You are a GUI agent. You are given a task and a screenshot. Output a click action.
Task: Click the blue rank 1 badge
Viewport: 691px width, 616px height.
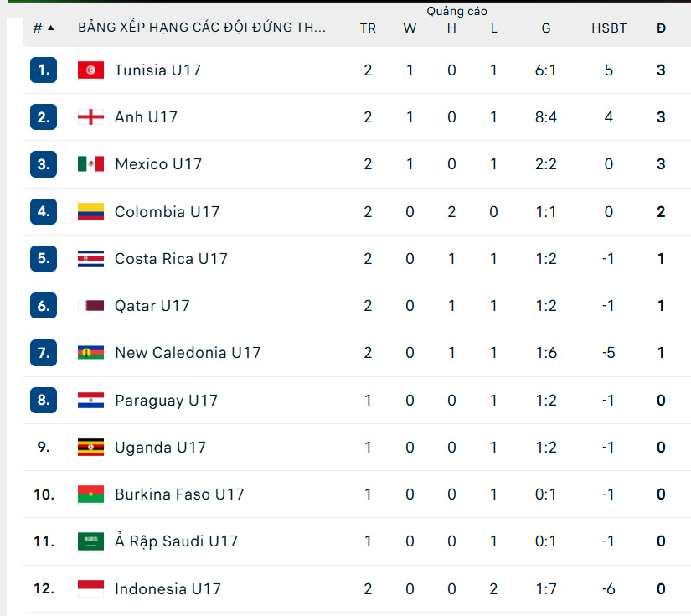click(44, 70)
